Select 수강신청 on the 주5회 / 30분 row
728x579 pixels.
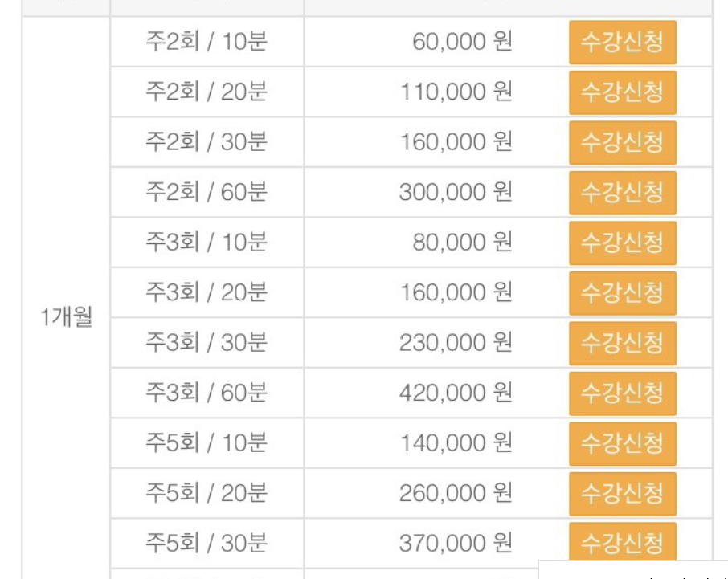point(623,542)
